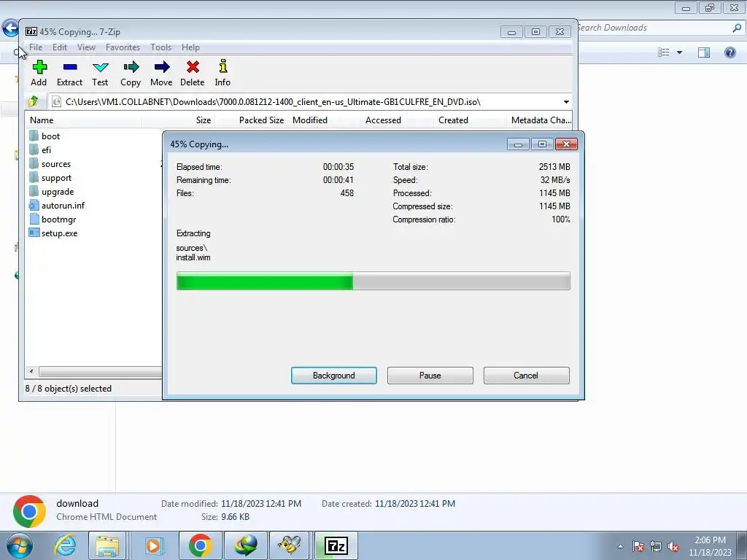Click the Explorer search magnifier icon

coord(737,28)
